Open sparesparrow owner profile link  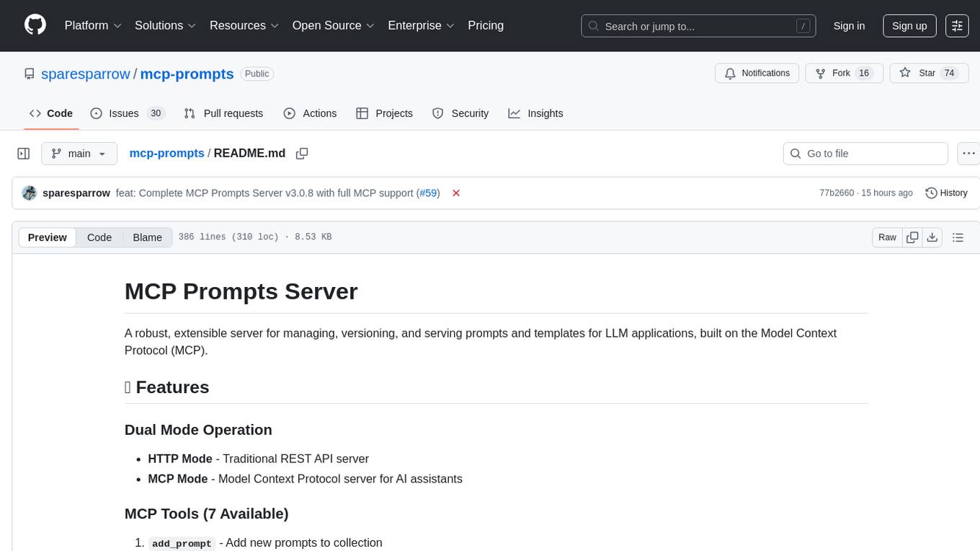[86, 74]
